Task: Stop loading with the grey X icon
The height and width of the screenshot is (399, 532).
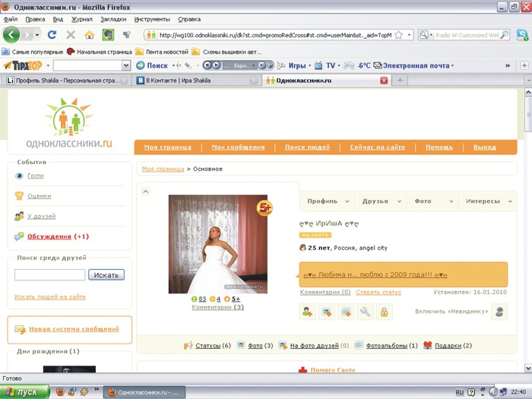Action: click(x=71, y=35)
